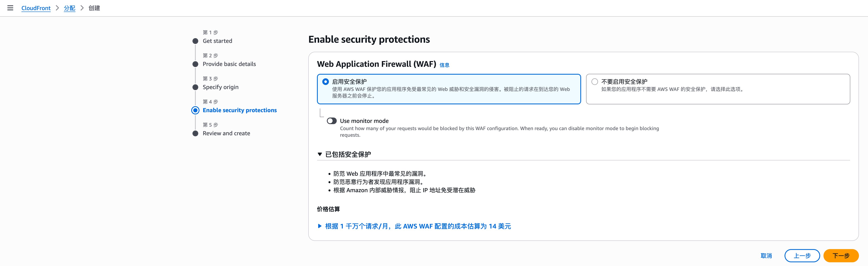Open the hamburger navigation menu icon
The image size is (868, 266).
[x=11, y=8]
